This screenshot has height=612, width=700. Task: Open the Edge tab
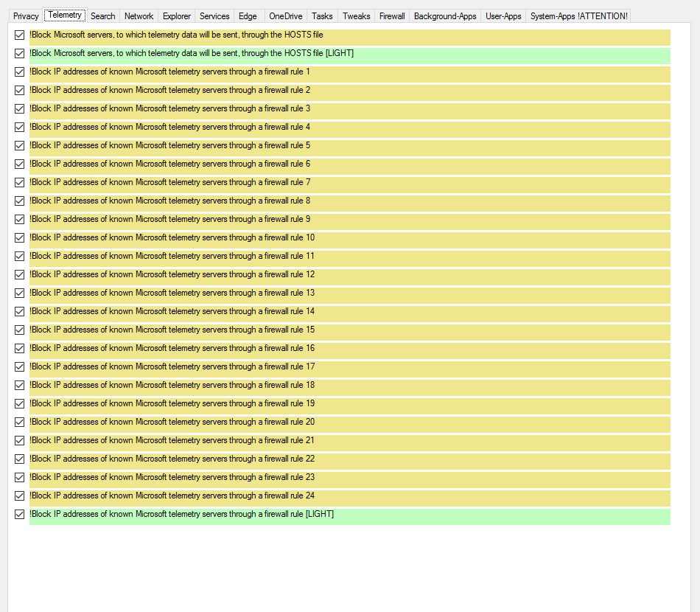pos(248,16)
